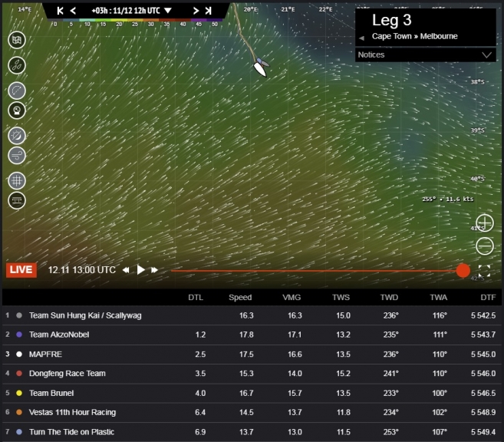This screenshot has width=504, height=442.
Task: Click the white dot beside MAPFRE
Action: (x=19, y=355)
